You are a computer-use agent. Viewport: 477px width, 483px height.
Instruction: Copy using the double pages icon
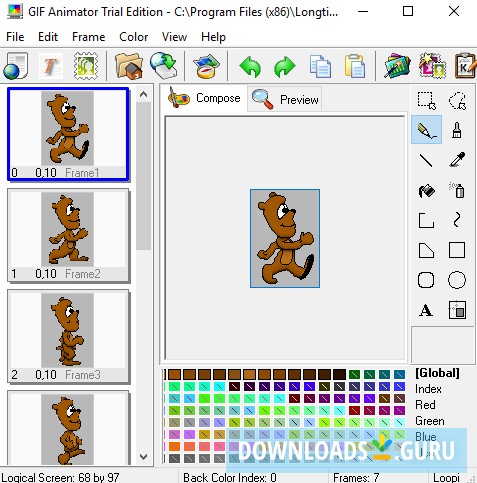pos(320,66)
